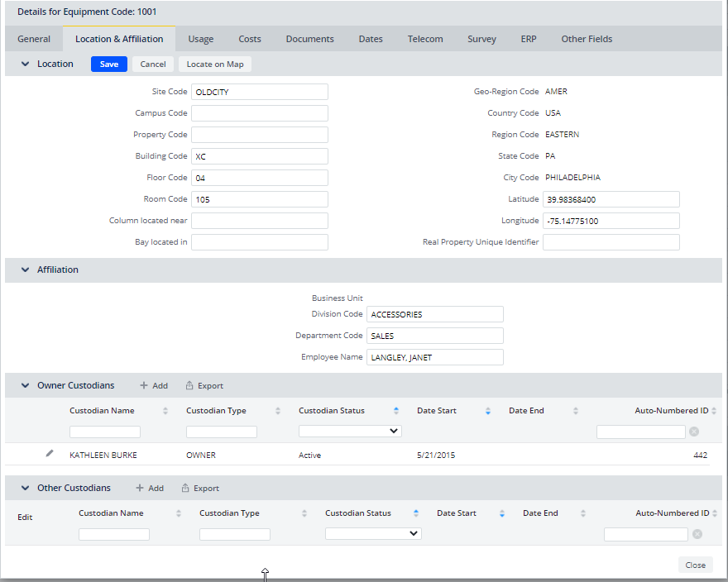Sort Owner Custodians by Custodian Name
Screen dimensions: 728x582
point(165,411)
